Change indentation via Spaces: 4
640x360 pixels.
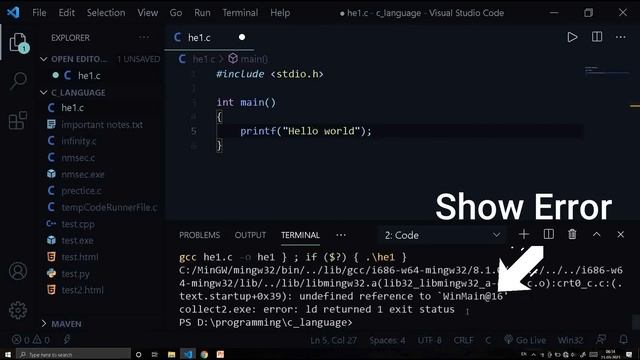387,340
